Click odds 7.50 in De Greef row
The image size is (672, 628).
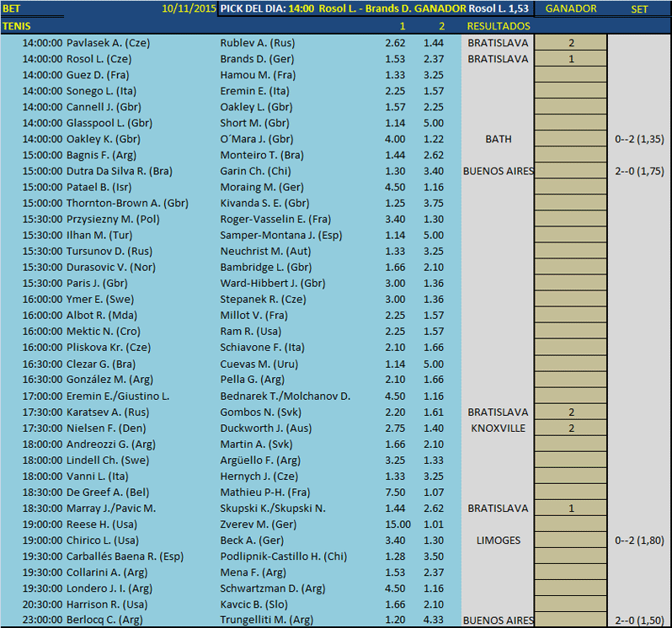[x=395, y=492]
